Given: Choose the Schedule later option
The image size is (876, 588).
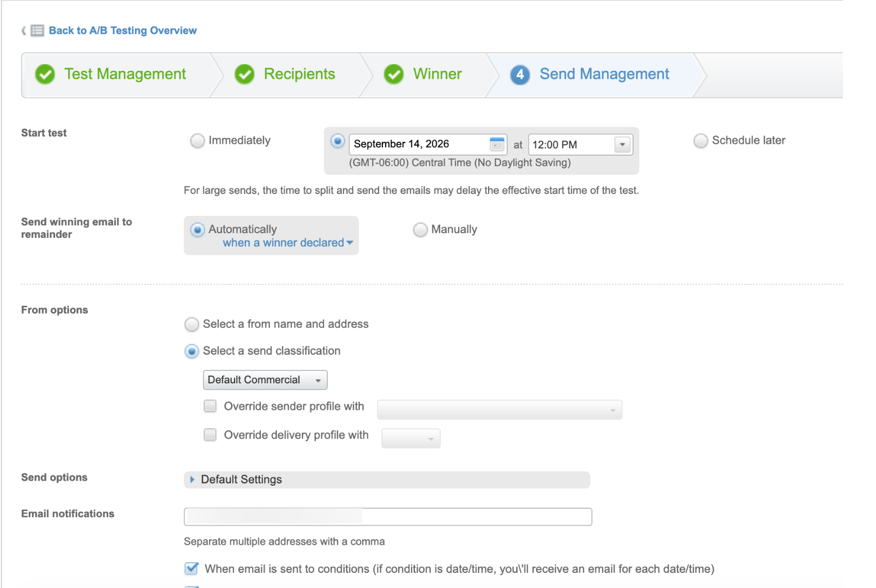Looking at the screenshot, I should point(701,141).
